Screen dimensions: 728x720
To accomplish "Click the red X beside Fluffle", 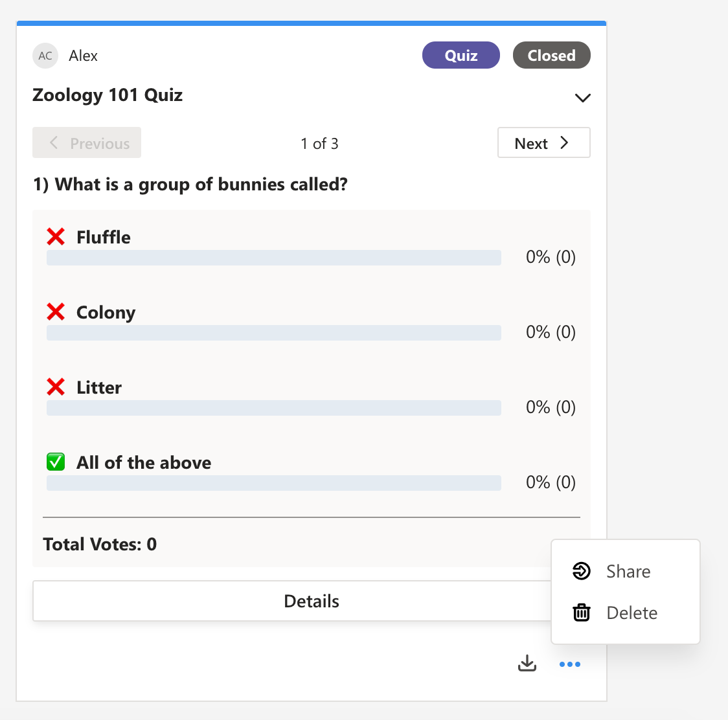I will coord(56,237).
